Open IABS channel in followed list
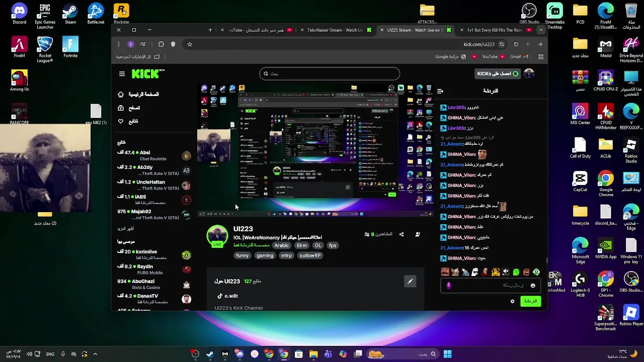 [x=154, y=200]
